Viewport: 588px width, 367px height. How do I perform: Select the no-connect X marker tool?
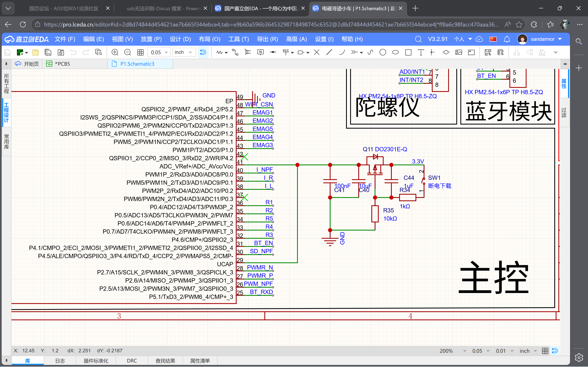point(317,52)
